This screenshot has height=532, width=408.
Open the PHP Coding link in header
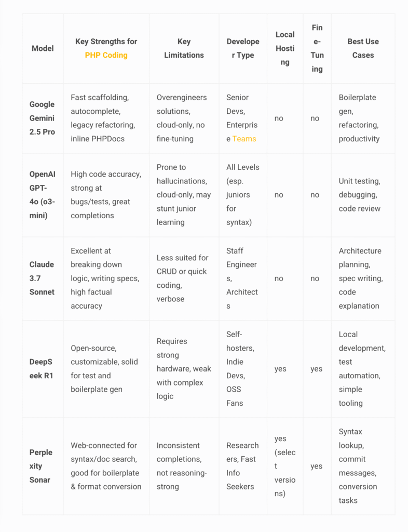[x=106, y=55]
